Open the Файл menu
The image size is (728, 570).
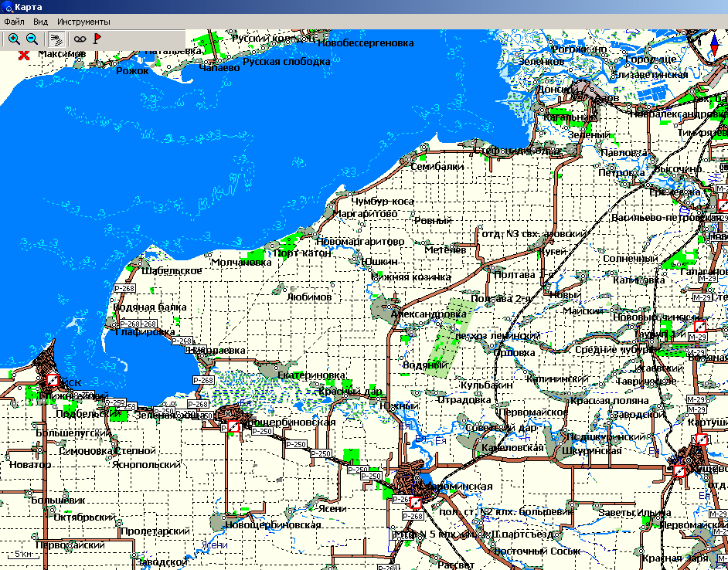point(14,22)
